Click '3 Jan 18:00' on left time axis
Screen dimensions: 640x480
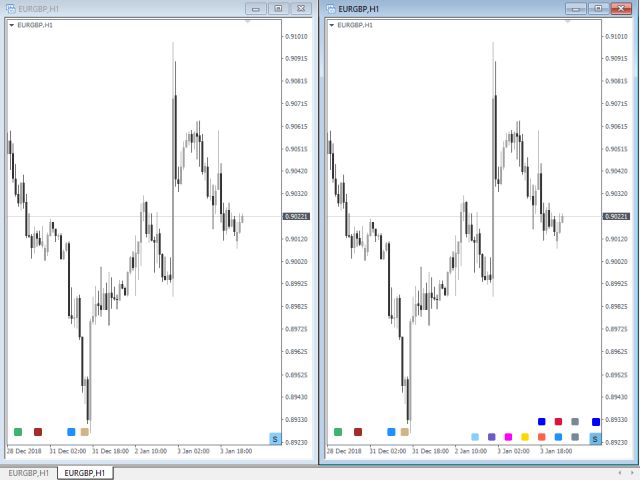(x=236, y=451)
